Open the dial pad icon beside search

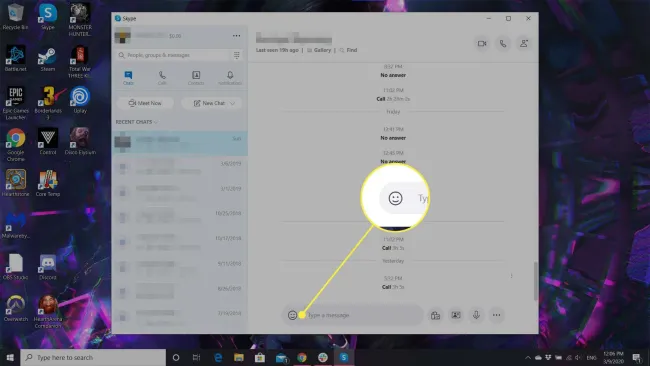click(x=237, y=55)
